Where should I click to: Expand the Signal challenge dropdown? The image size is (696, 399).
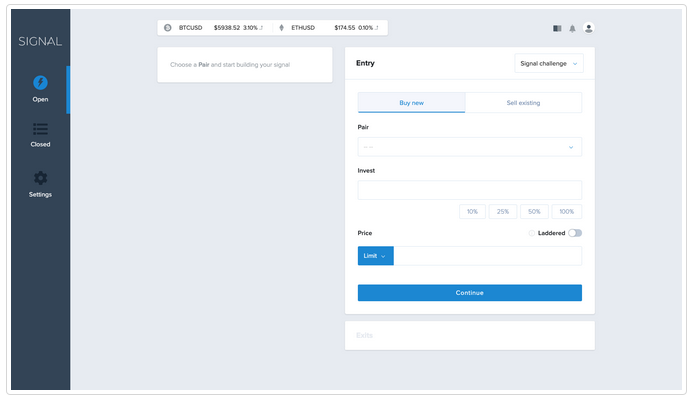pos(549,63)
